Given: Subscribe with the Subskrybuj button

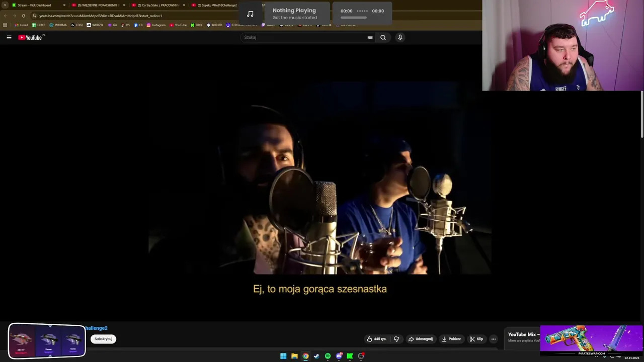Looking at the screenshot, I should point(103,339).
